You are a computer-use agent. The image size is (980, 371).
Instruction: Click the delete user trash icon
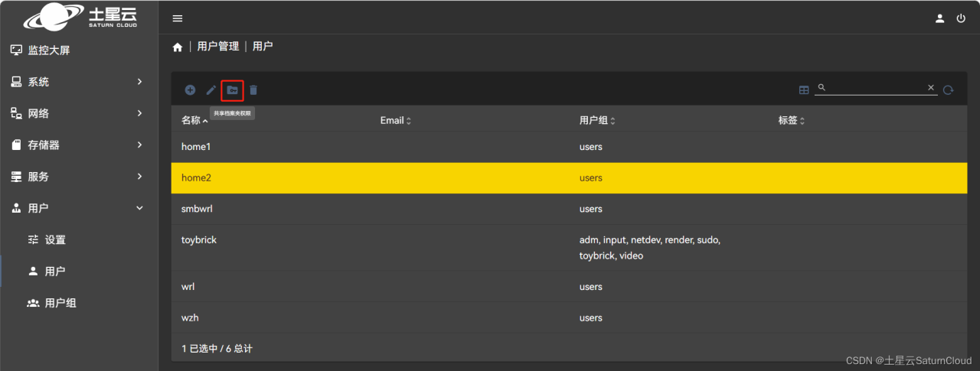pyautogui.click(x=253, y=90)
